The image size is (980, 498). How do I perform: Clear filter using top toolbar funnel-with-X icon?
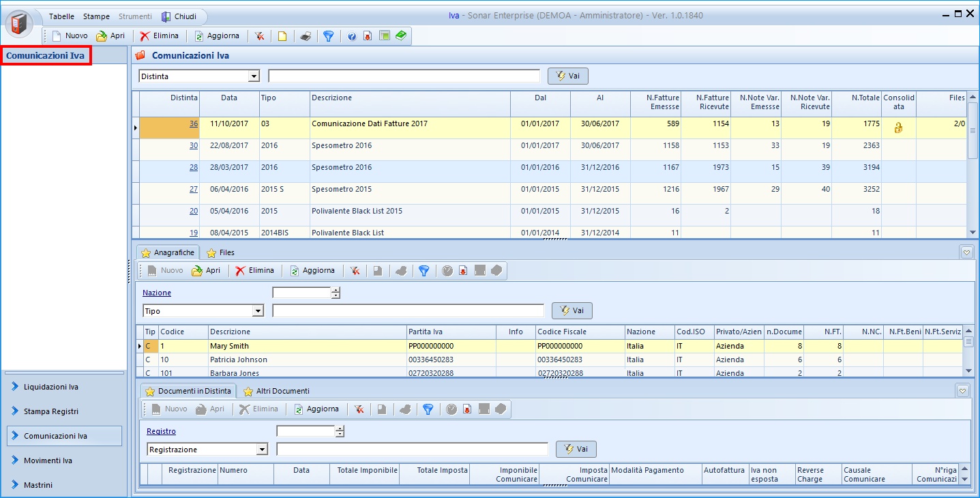(259, 36)
